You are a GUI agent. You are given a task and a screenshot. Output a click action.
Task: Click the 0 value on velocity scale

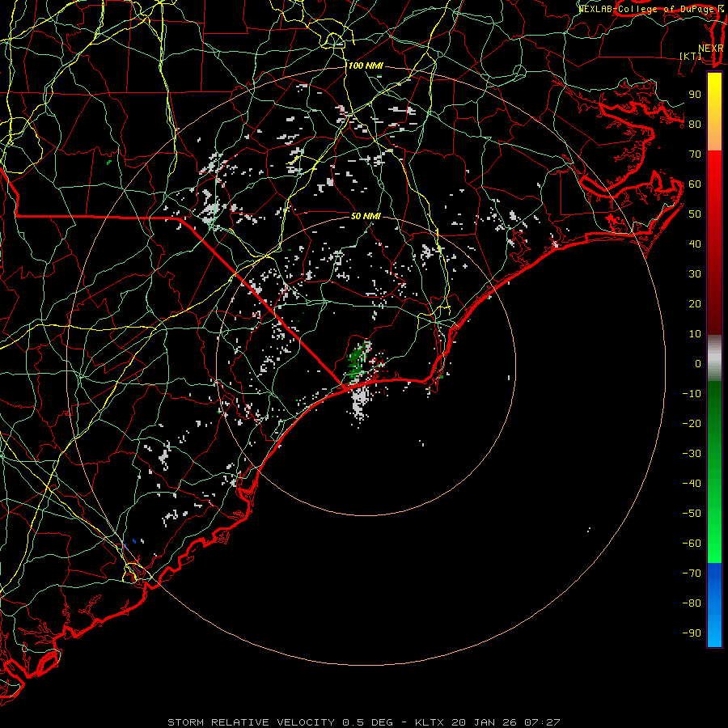[x=698, y=364]
